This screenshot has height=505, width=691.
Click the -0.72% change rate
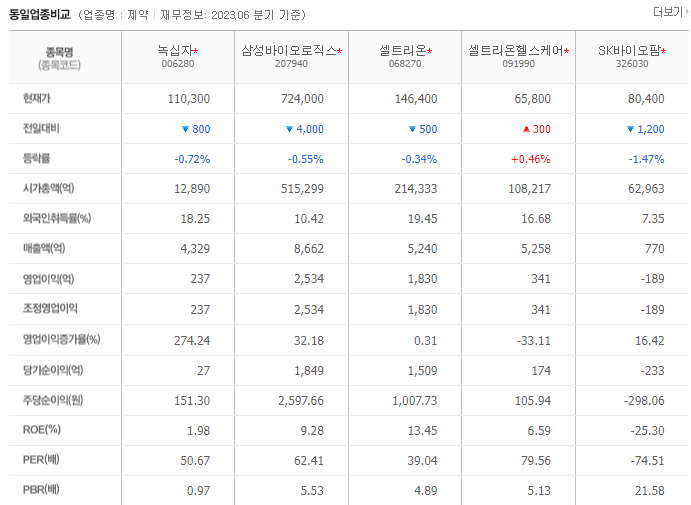192,159
